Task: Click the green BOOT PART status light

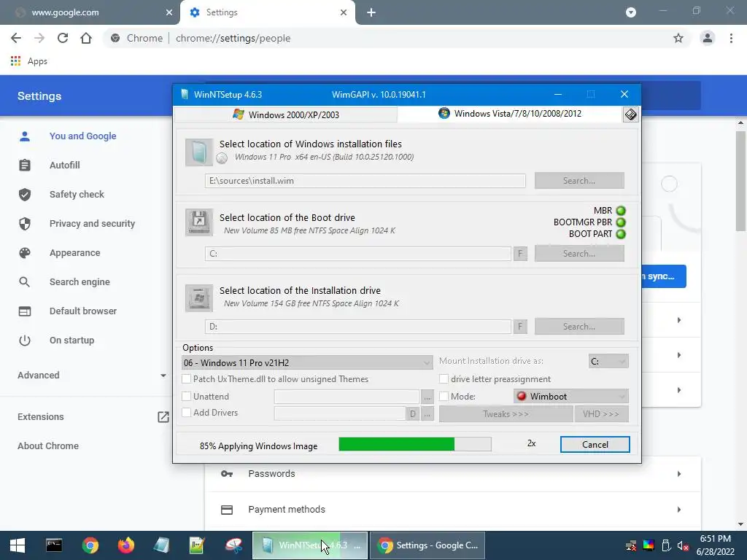Action: tap(620, 234)
